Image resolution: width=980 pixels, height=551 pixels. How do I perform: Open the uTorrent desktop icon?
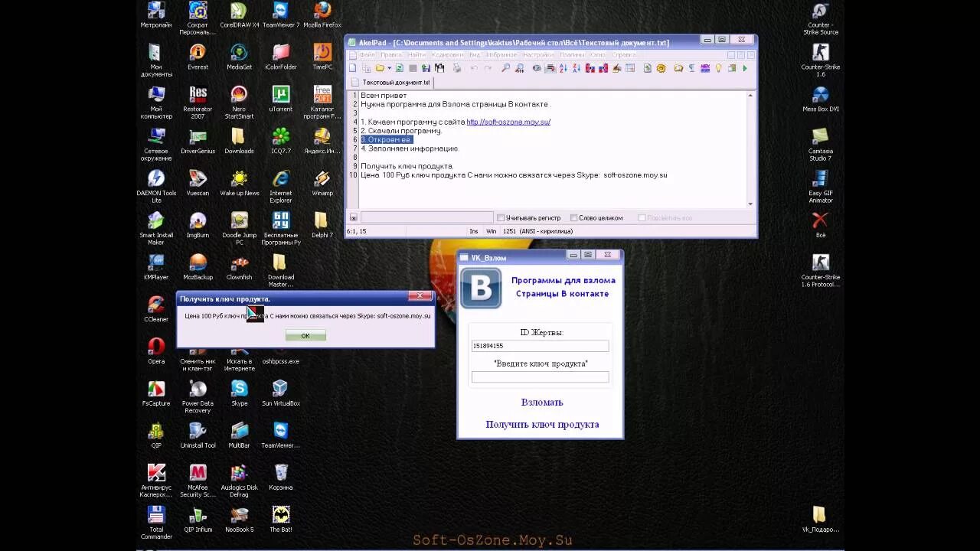[281, 99]
